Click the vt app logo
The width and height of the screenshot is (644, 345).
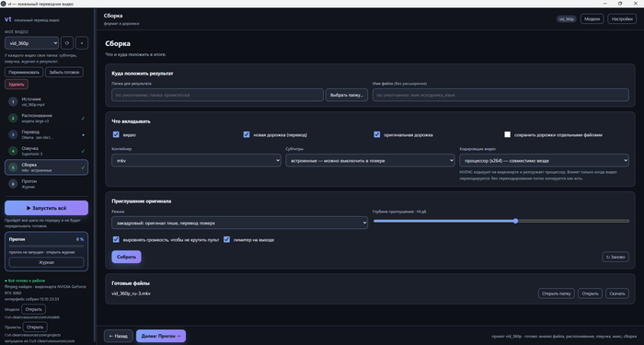click(x=7, y=19)
